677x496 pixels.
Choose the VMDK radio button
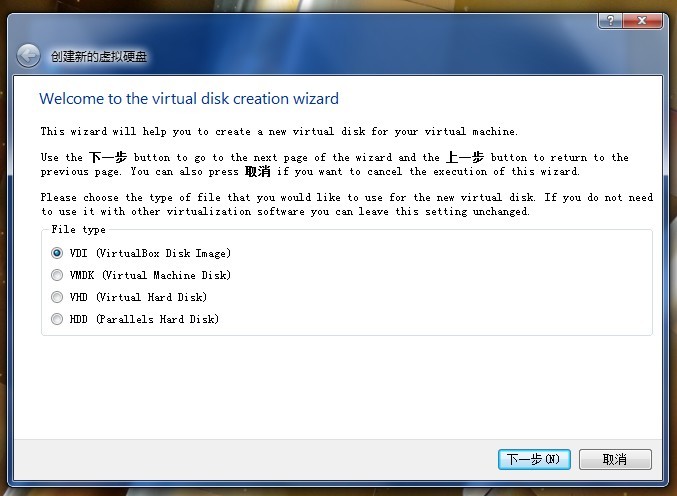(x=57, y=275)
